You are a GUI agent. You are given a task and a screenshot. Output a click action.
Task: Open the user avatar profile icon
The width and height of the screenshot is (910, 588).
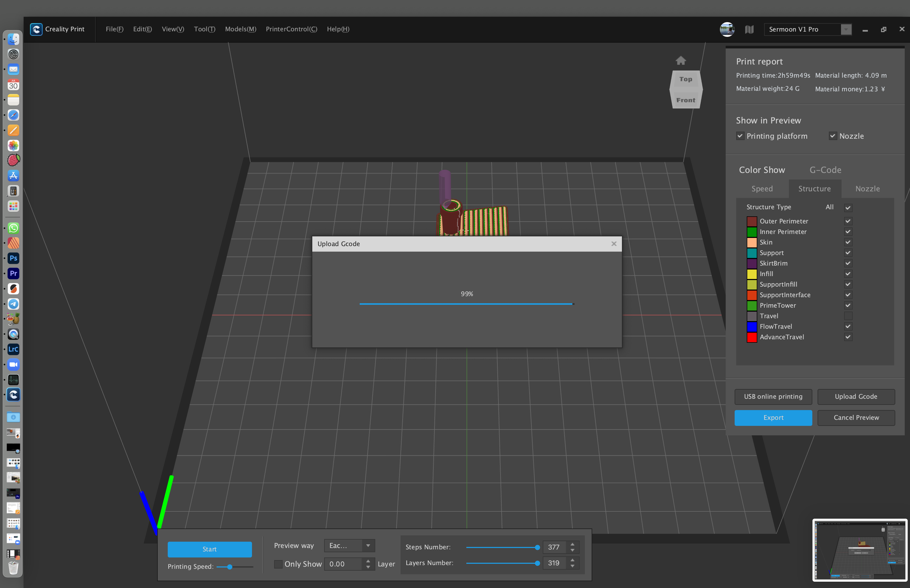(727, 29)
